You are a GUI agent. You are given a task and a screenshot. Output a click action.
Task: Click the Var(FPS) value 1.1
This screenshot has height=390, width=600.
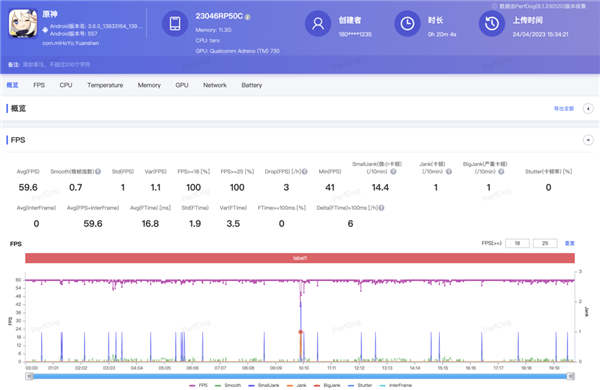pyautogui.click(x=155, y=187)
